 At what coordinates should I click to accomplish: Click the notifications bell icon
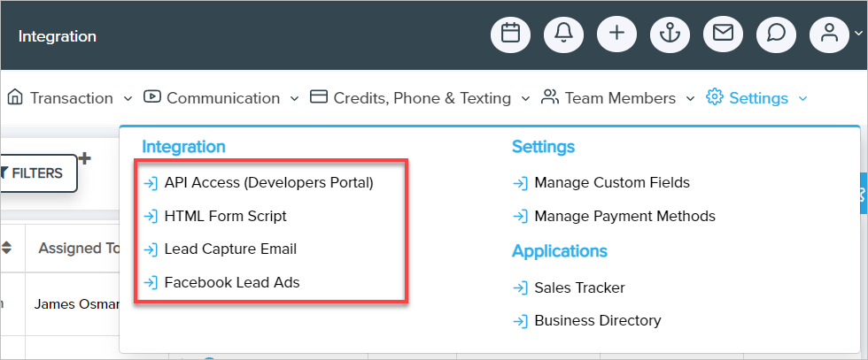563,34
